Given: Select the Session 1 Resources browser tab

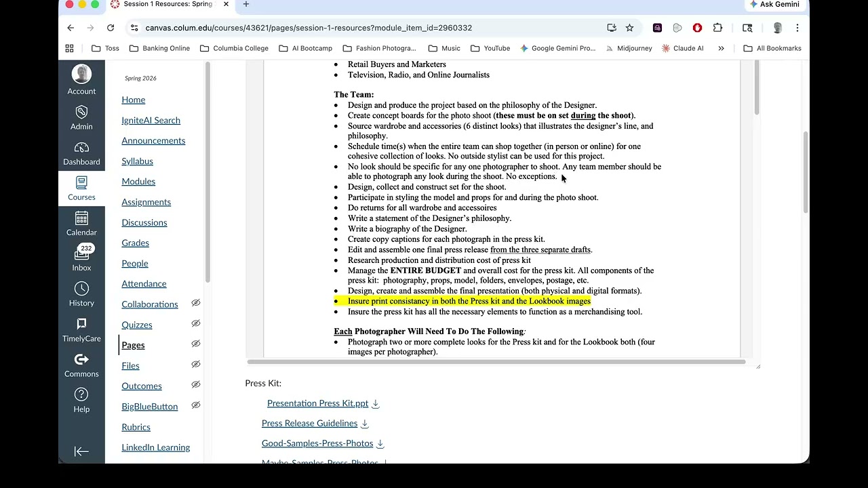Looking at the screenshot, I should click(x=170, y=5).
